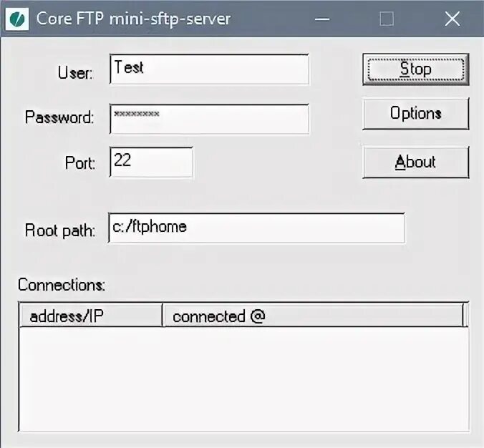This screenshot has height=448, width=484.
Task: Focus the User field containing Test
Action: 209,69
